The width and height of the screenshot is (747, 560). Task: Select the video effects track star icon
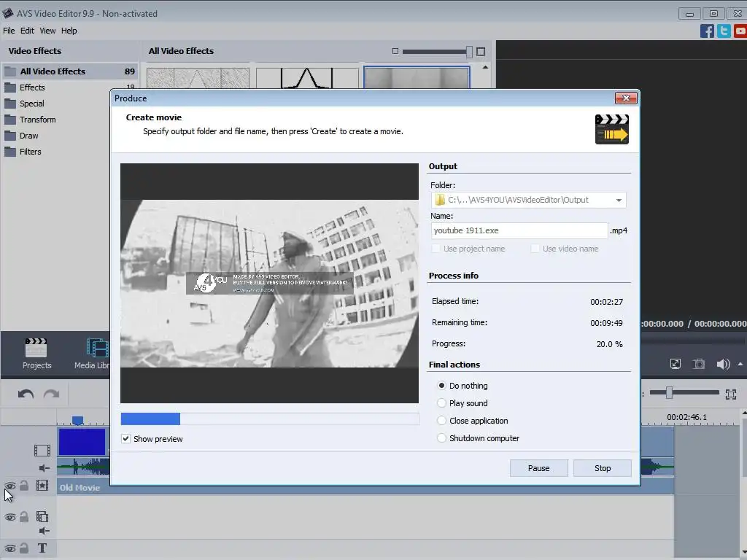tap(42, 485)
